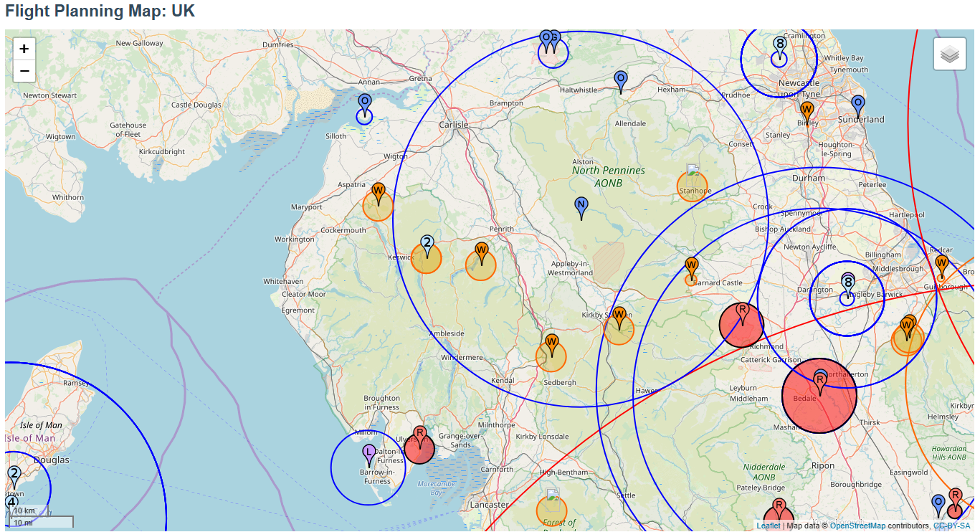Screen dimensions: 980x532
Task: Click the Whitehaven label
Action: click(x=283, y=282)
